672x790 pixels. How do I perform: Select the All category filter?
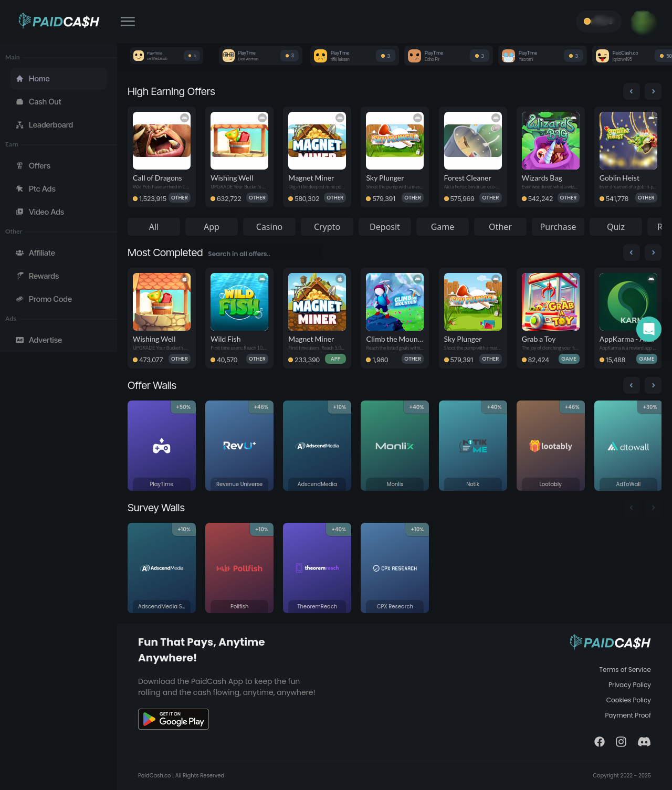click(154, 227)
